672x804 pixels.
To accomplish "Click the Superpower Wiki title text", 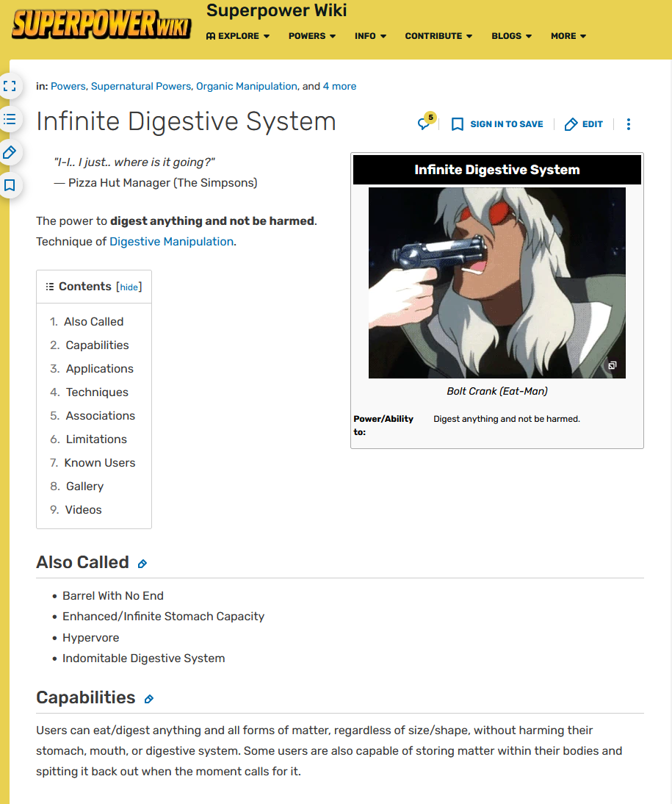I will (x=277, y=10).
